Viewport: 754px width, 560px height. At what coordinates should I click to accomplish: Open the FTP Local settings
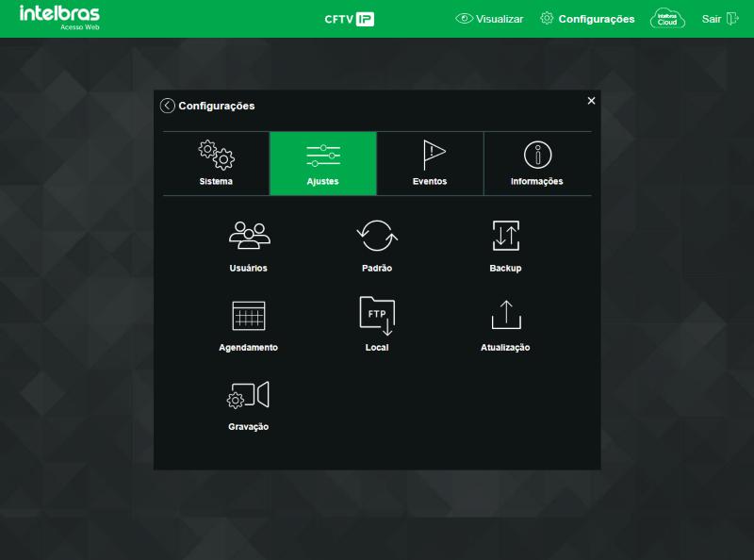pyautogui.click(x=377, y=323)
